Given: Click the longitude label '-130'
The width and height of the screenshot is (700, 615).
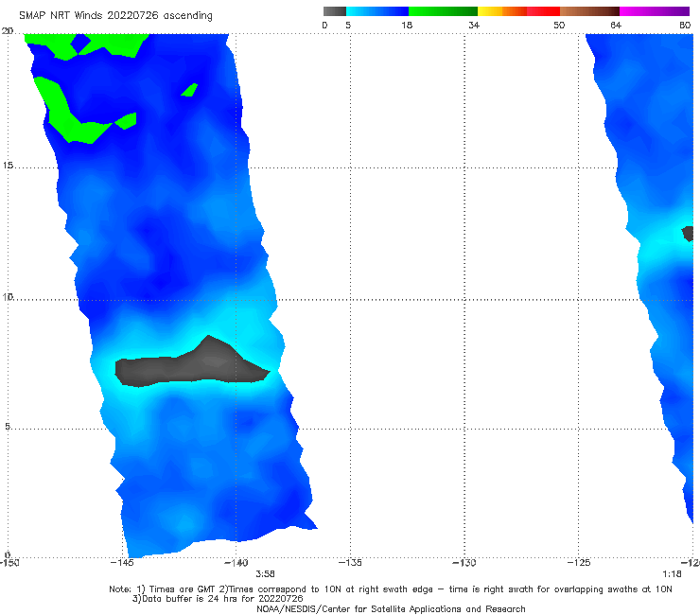Looking at the screenshot, I should (464, 563).
